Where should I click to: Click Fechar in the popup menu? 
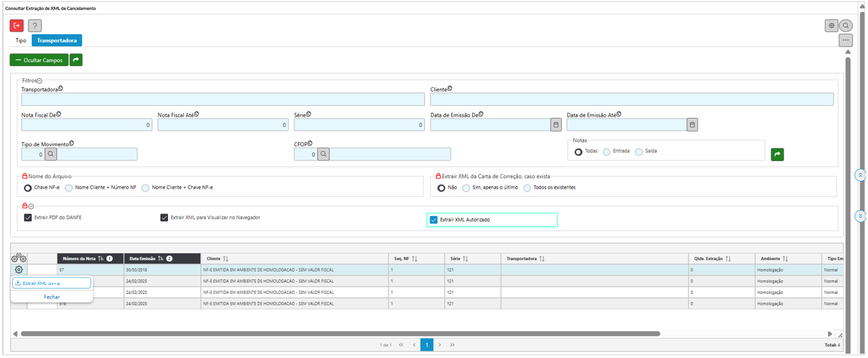coord(52,297)
